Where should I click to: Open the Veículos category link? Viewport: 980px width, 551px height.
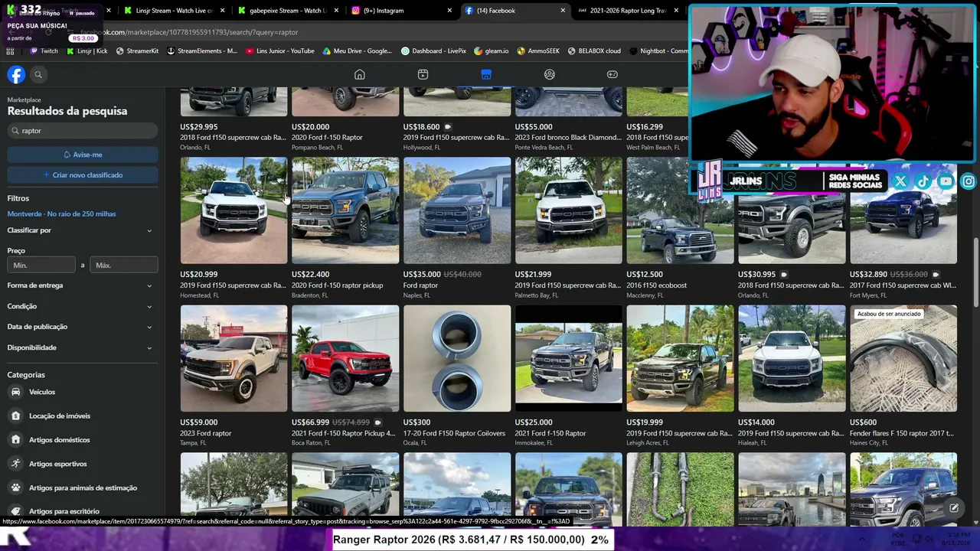tap(42, 392)
